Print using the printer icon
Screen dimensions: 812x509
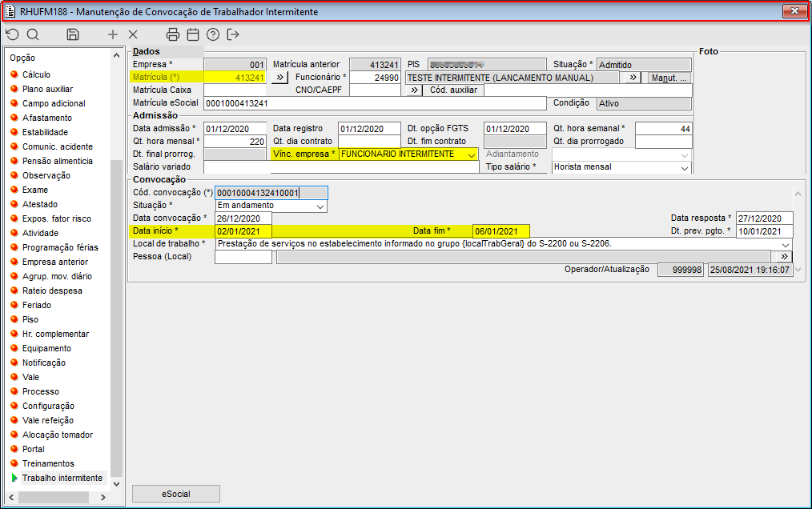[173, 34]
